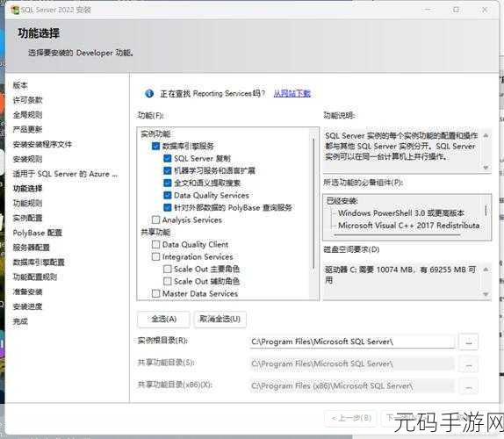The height and width of the screenshot is (439, 504).
Task: Select 全局规则 in the setup steps list
Action: (27, 115)
